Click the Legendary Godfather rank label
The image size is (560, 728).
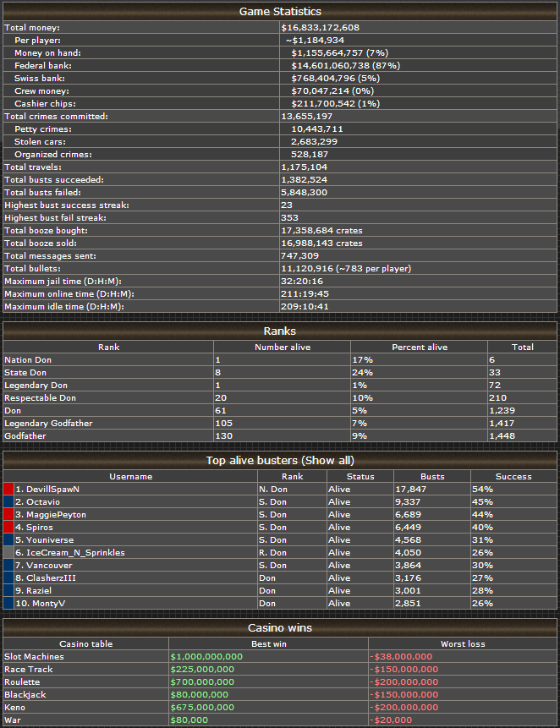(49, 424)
